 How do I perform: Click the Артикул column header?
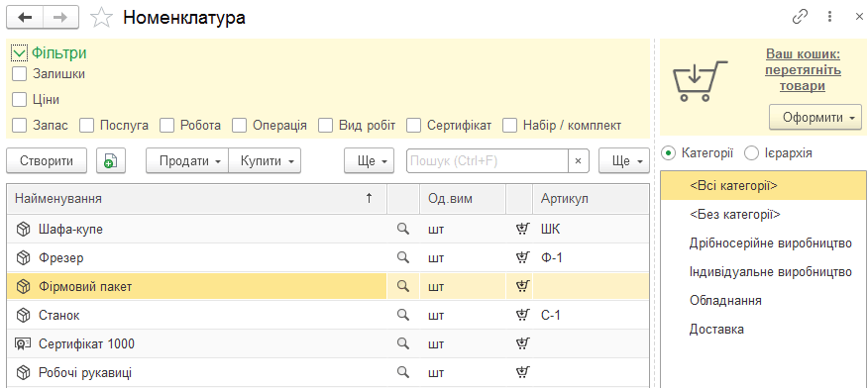(x=591, y=199)
